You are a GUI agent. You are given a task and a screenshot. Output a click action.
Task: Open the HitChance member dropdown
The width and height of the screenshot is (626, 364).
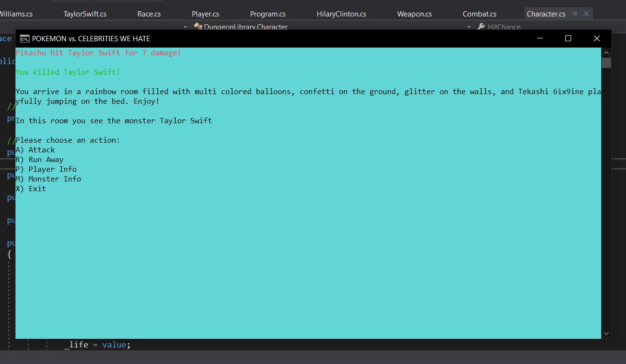coord(549,27)
